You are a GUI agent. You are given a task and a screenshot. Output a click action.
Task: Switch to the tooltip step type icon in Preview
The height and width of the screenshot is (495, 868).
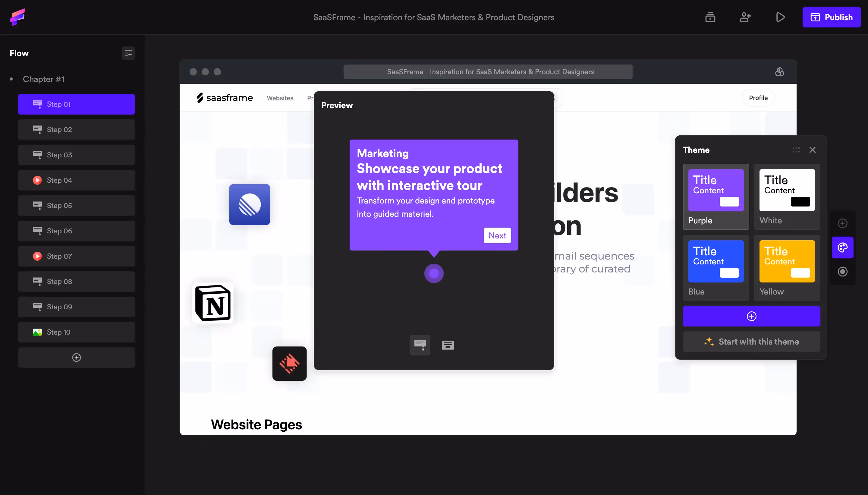pyautogui.click(x=420, y=345)
